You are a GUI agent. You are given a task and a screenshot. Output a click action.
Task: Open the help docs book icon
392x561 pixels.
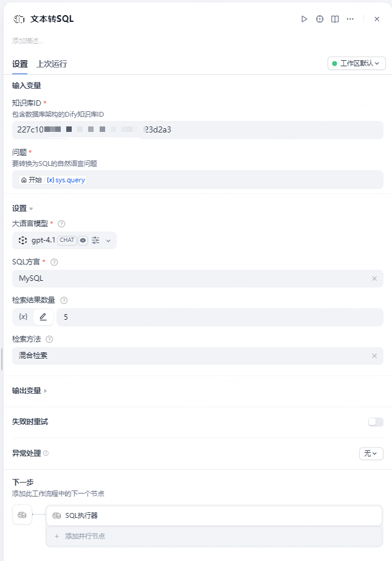[335, 19]
